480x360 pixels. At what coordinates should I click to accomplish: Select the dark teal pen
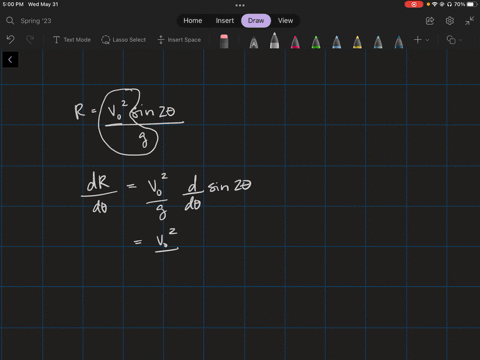(x=399, y=42)
